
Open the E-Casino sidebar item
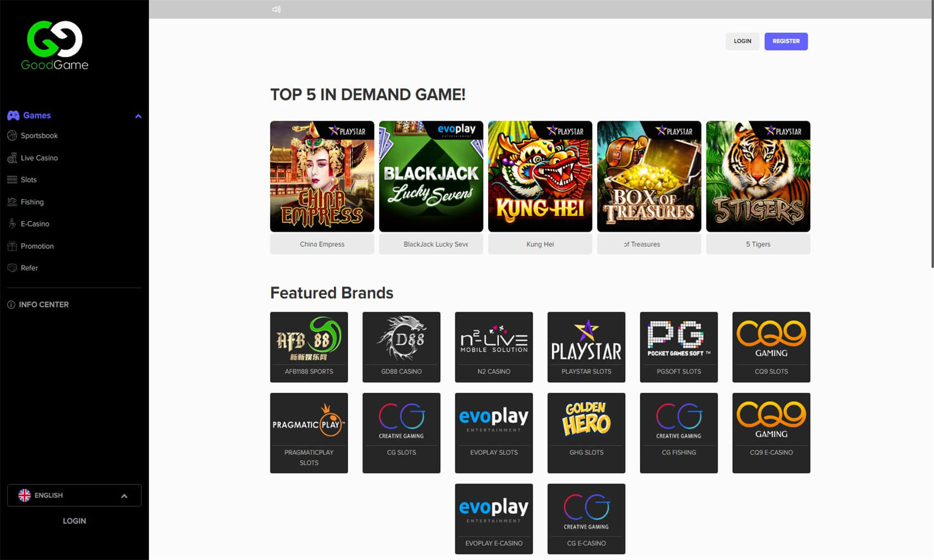click(34, 224)
